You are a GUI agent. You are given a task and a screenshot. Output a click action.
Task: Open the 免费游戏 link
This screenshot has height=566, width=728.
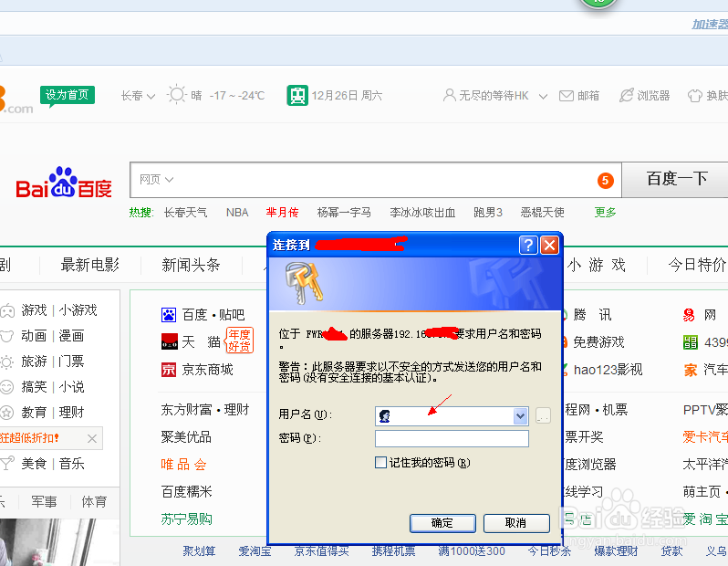(598, 342)
